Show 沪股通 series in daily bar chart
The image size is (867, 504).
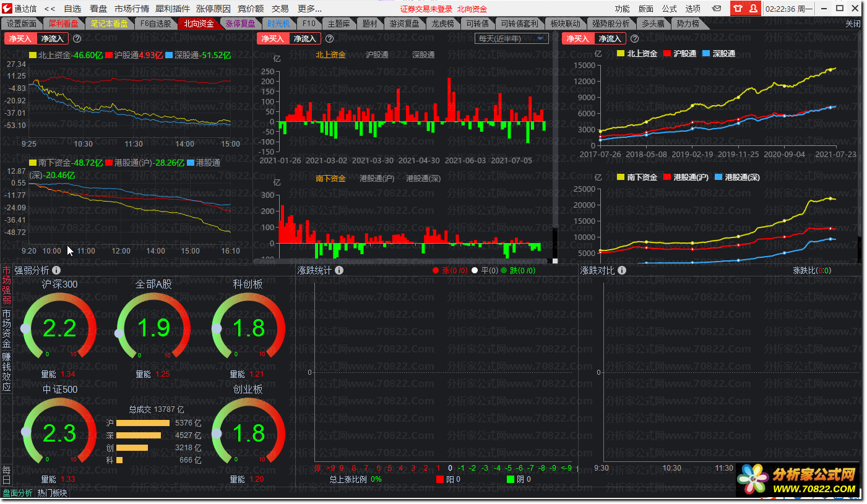pyautogui.click(x=377, y=55)
